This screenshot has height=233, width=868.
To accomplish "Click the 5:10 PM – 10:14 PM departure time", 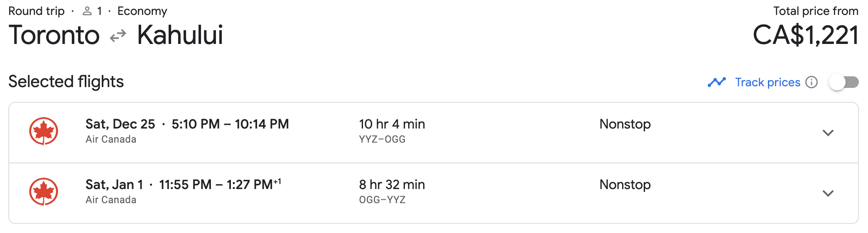I will click(230, 124).
